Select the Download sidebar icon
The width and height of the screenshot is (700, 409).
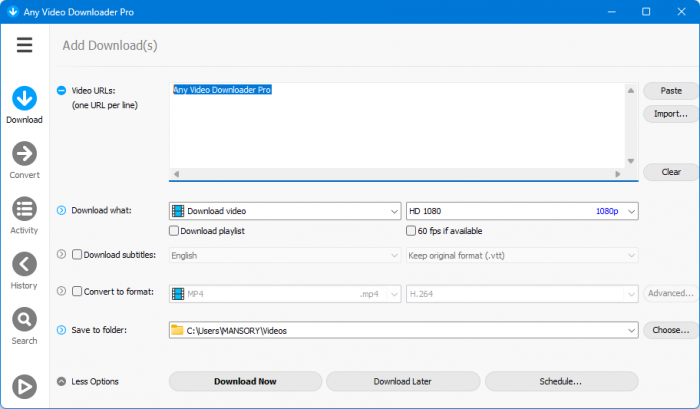pyautogui.click(x=24, y=98)
